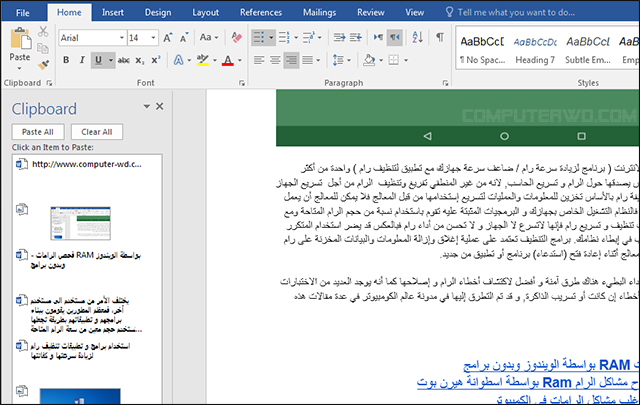
Task: Open the blue RAM hyperlink in document
Action: (x=550, y=365)
